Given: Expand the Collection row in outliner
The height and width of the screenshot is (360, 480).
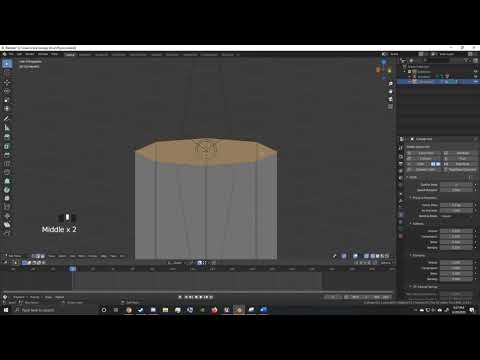Looking at the screenshot, I should [405, 71].
